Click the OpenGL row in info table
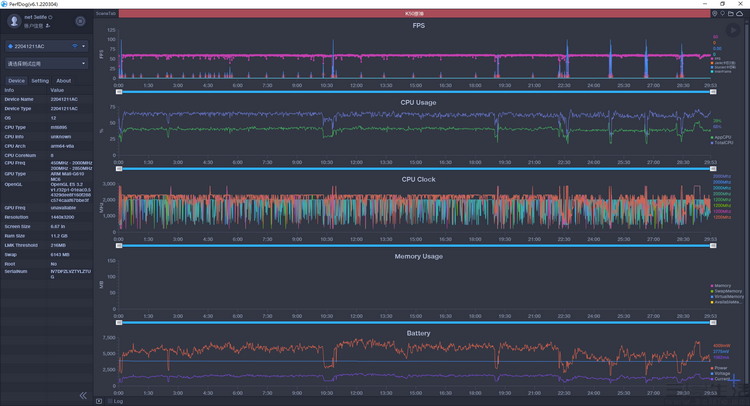 (x=47, y=192)
